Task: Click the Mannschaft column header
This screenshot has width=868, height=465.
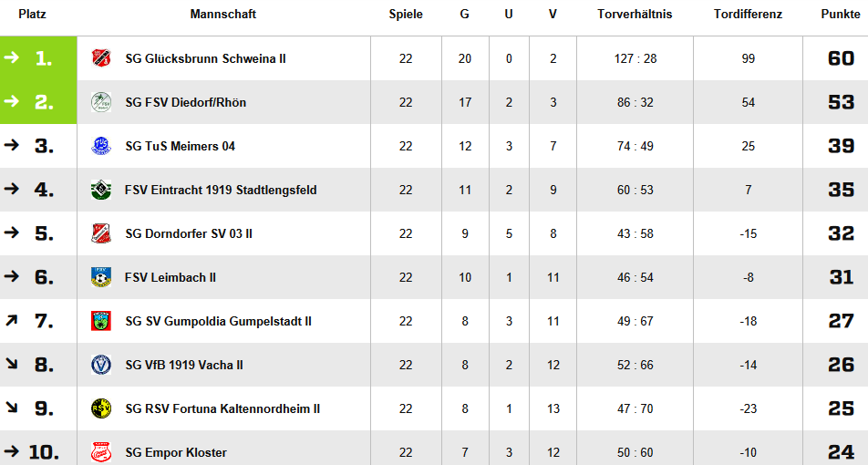Action: coord(223,15)
